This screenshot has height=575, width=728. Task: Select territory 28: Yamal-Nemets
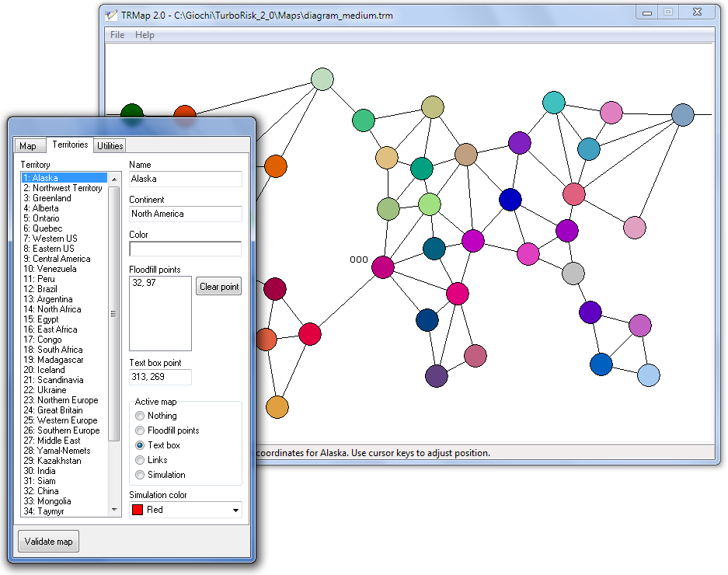(64, 451)
